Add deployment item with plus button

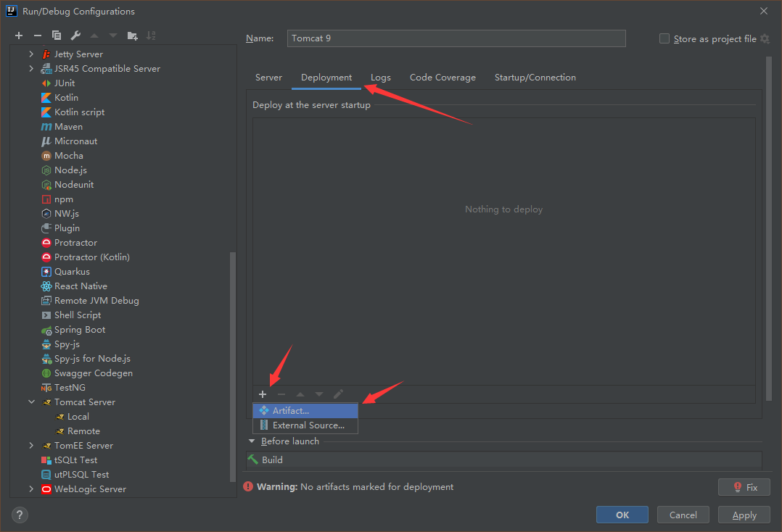tap(263, 394)
